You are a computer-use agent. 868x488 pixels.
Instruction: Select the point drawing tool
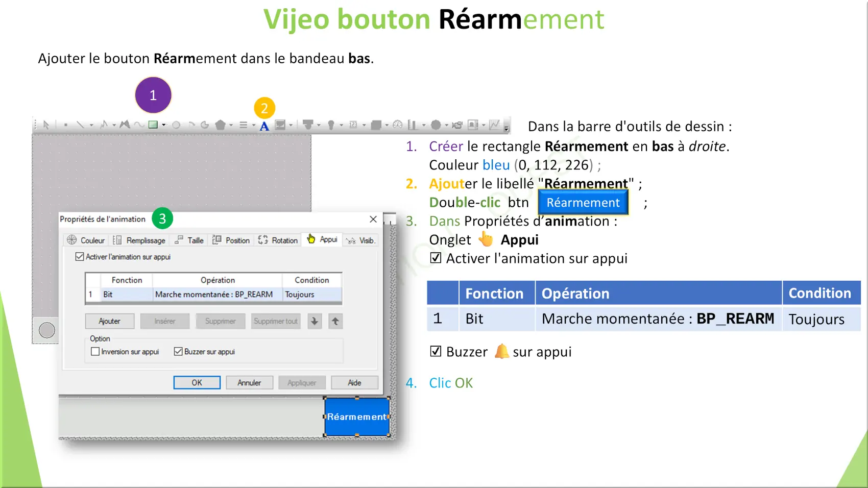click(x=66, y=125)
